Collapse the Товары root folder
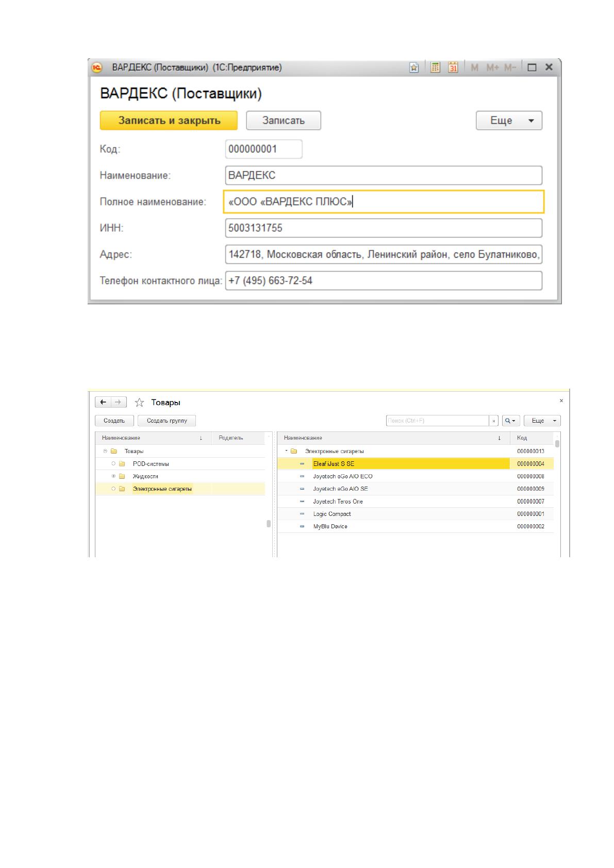 (x=105, y=451)
